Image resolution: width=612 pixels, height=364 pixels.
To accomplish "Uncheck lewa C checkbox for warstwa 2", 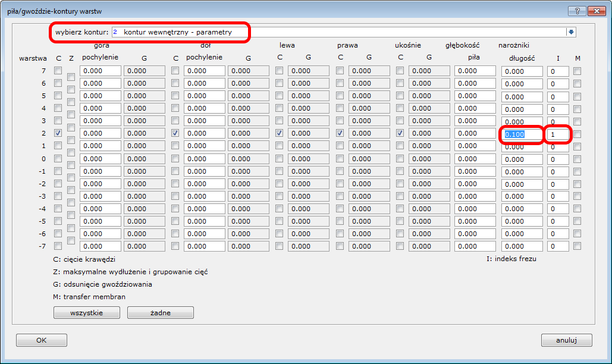I will (x=280, y=133).
